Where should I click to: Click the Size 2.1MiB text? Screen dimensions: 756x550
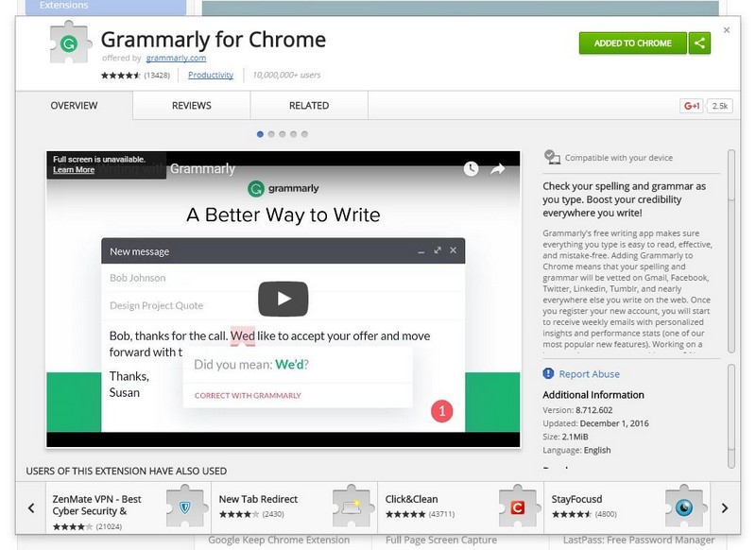click(x=565, y=437)
